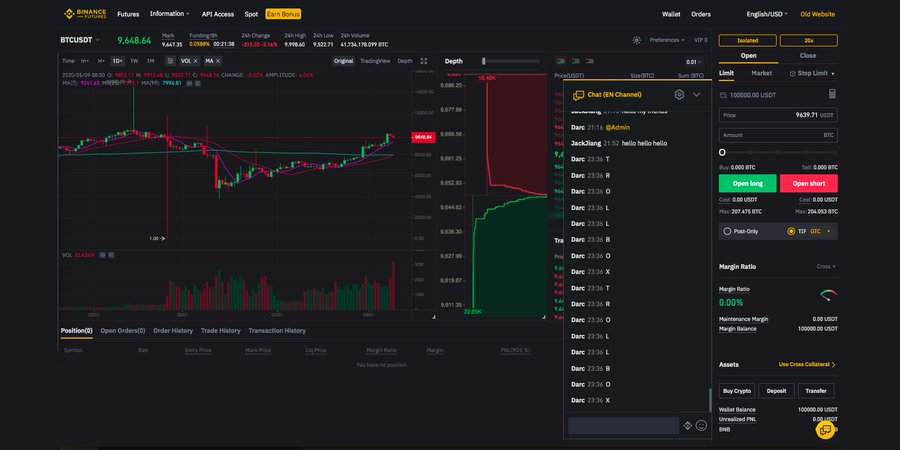The height and width of the screenshot is (450, 900).
Task: Remove the VOL indicator
Action: 195,61
